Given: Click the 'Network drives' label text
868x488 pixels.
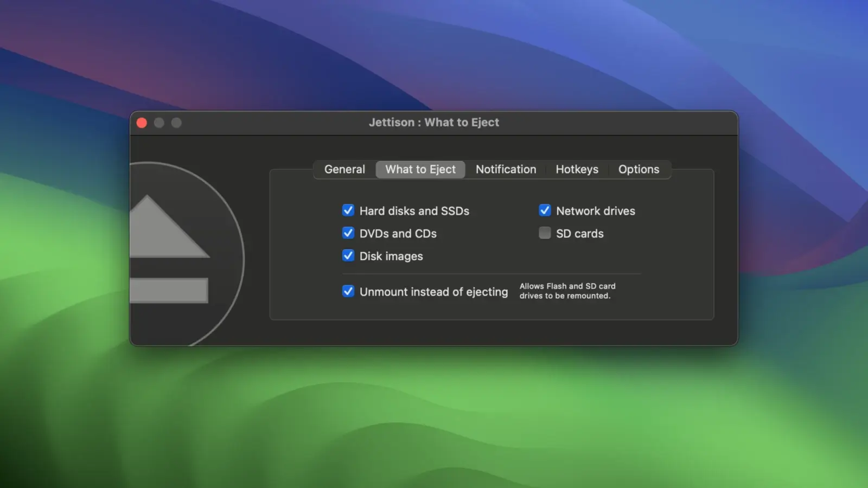Looking at the screenshot, I should [x=595, y=211].
